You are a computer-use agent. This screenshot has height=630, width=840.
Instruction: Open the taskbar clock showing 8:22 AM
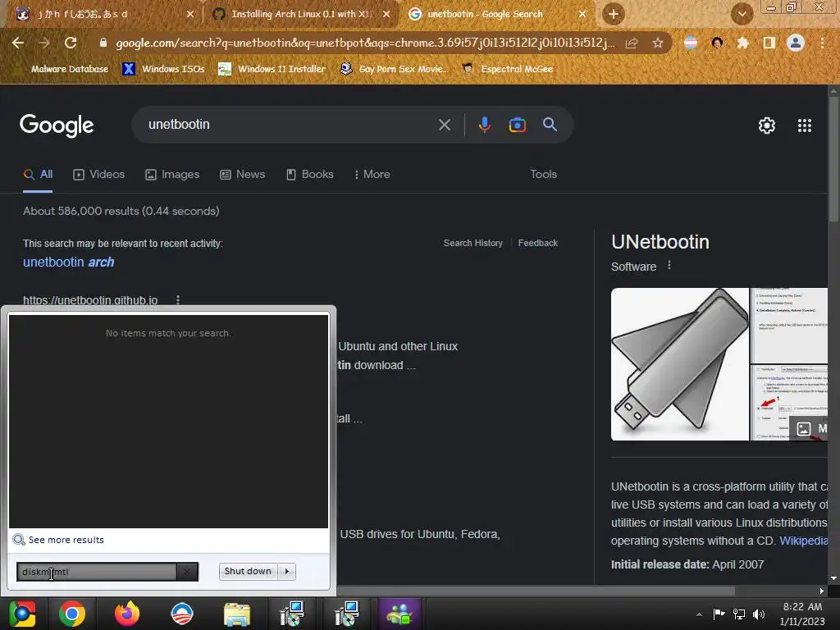point(802,614)
